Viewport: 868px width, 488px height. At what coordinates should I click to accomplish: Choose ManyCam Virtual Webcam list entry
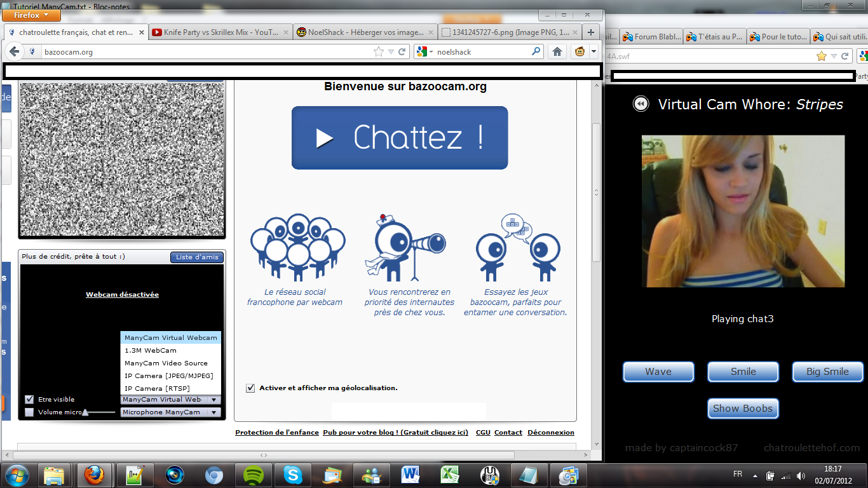pyautogui.click(x=170, y=337)
